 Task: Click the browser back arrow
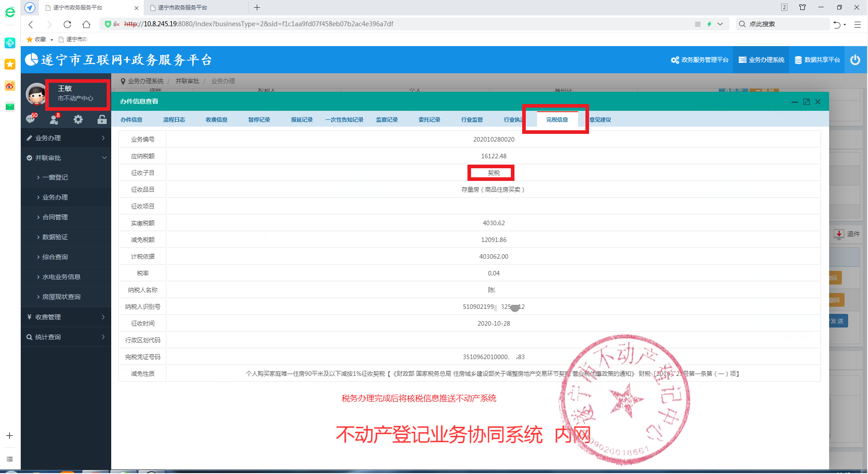(x=31, y=24)
